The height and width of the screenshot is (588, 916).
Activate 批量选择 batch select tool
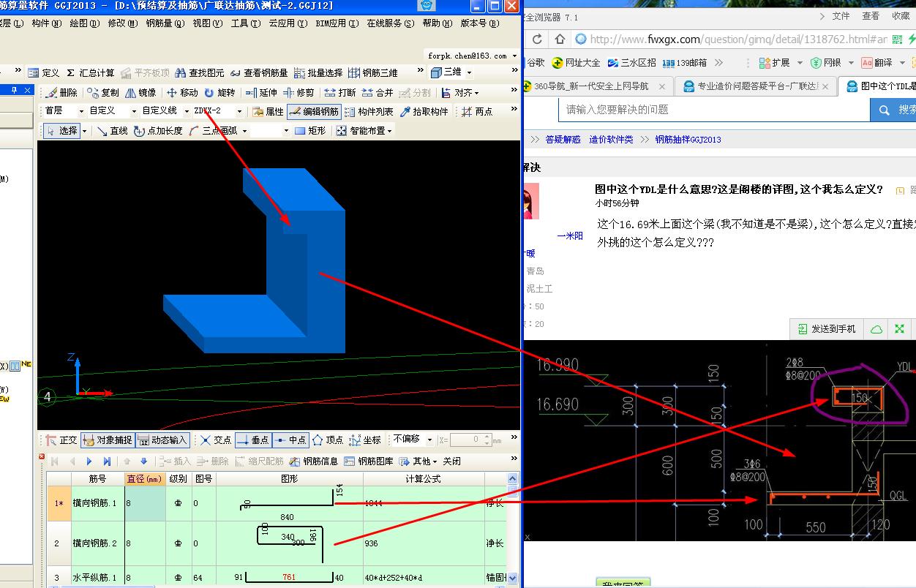pyautogui.click(x=318, y=72)
